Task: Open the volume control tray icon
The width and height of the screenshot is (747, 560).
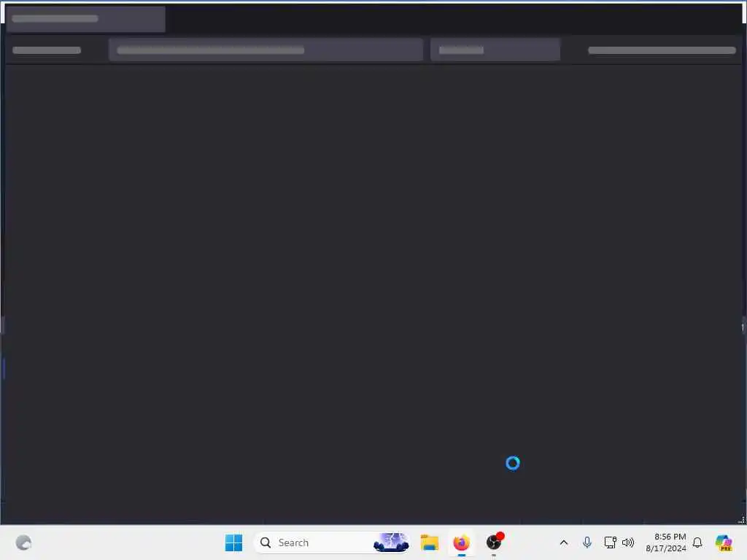Action: point(628,542)
